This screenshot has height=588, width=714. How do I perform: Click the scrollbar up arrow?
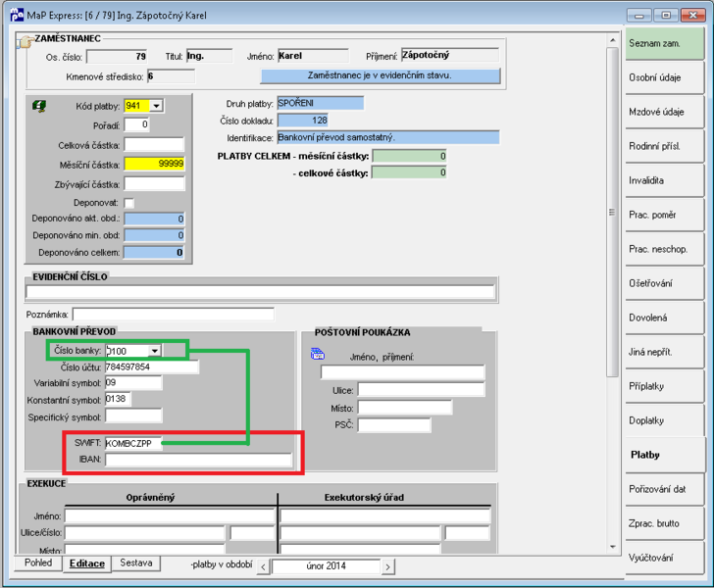point(612,40)
